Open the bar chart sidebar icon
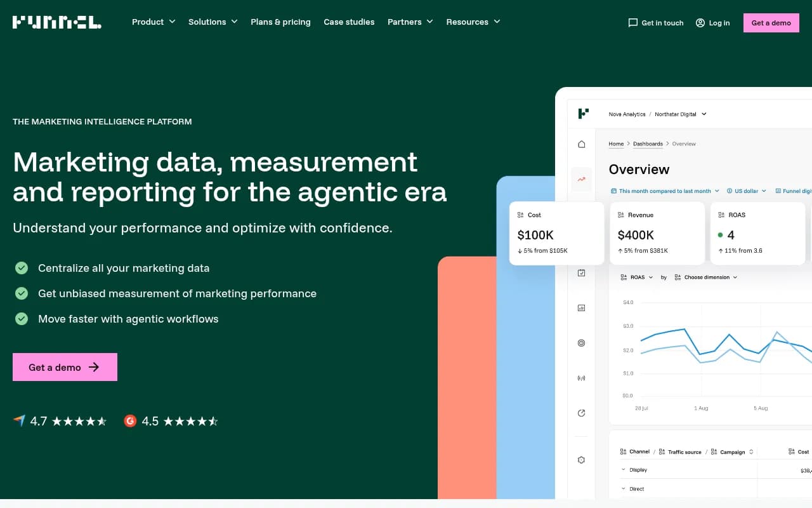812x508 pixels. [x=582, y=308]
